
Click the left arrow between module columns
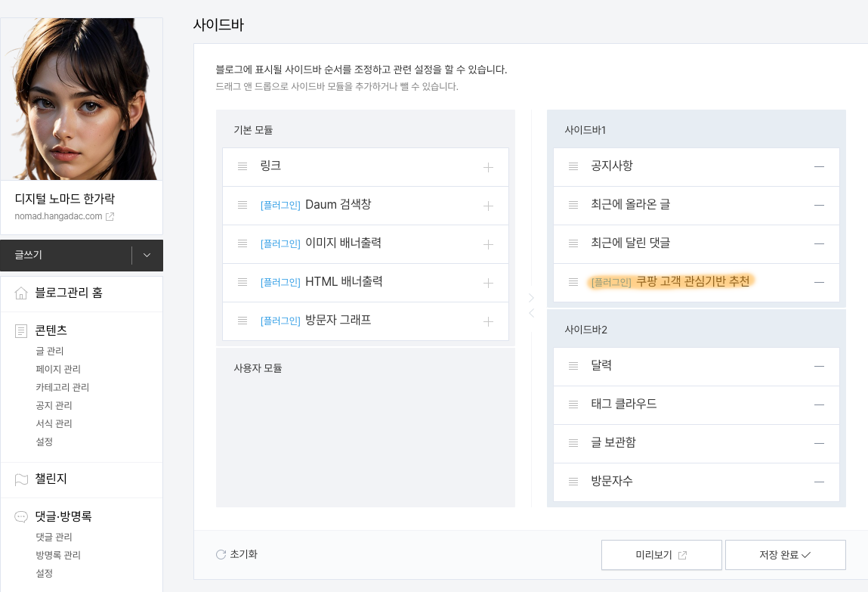[x=531, y=312]
